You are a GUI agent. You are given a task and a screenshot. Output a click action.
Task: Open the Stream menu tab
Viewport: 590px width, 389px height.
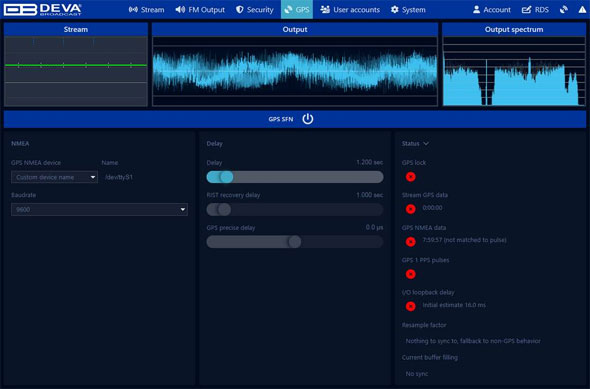[x=146, y=9]
